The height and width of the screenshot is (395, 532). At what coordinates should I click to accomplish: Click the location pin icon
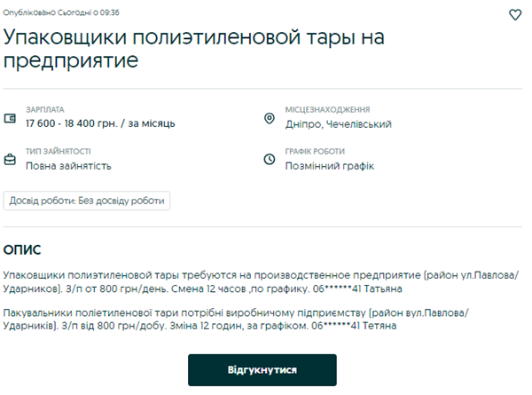[x=270, y=119]
